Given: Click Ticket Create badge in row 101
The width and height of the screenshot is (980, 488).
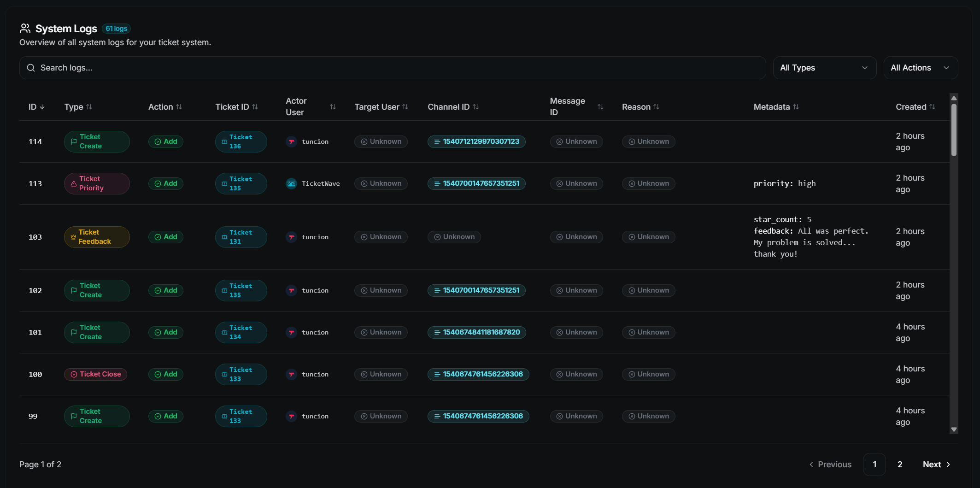Looking at the screenshot, I should tap(97, 332).
